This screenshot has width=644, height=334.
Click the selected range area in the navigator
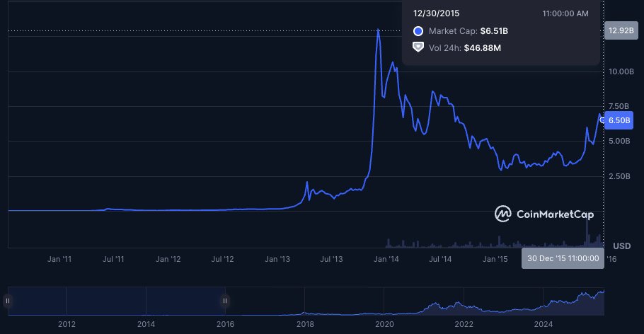tap(116, 301)
